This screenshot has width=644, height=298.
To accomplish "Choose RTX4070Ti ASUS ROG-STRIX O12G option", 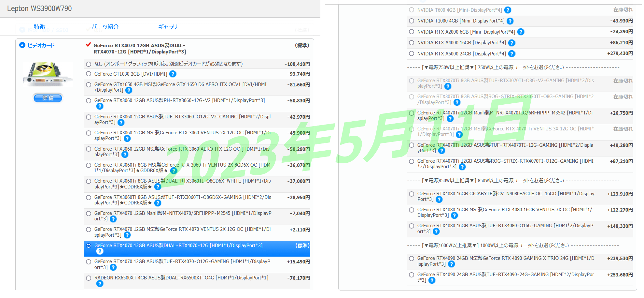I will pos(412,161).
